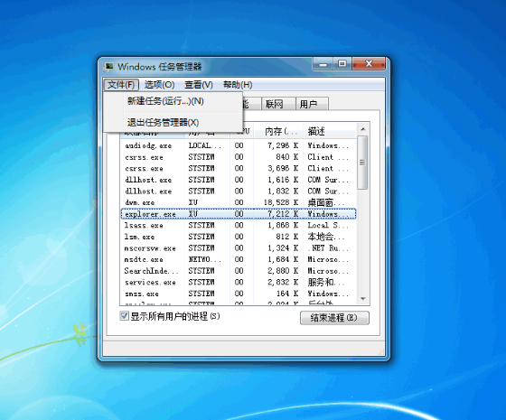Viewport: 506px width, 420px height.
Task: Select the msdtc.exe process row
Action: (x=239, y=259)
